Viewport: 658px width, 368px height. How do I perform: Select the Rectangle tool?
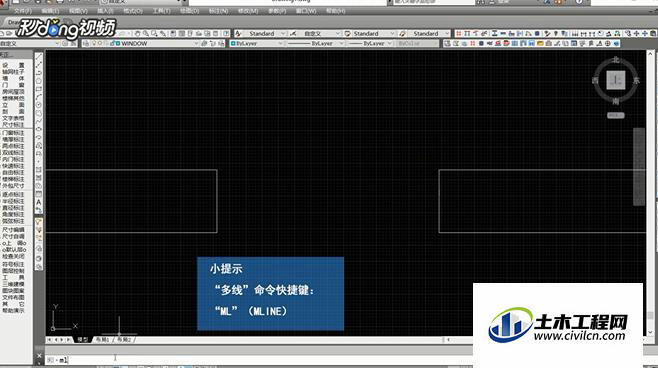click(x=39, y=89)
